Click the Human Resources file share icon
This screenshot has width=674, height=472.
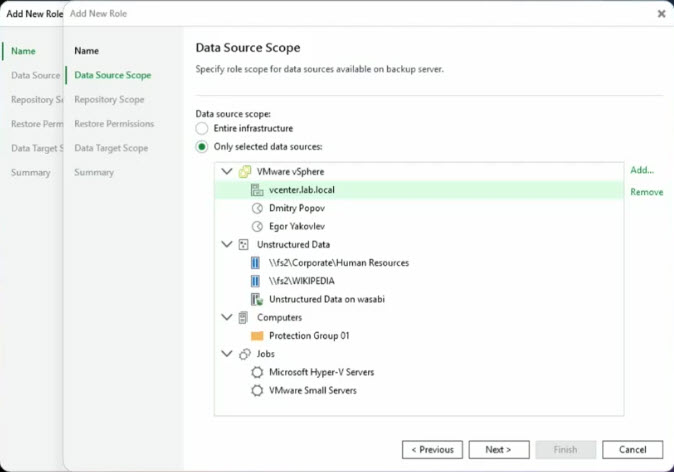(x=255, y=263)
